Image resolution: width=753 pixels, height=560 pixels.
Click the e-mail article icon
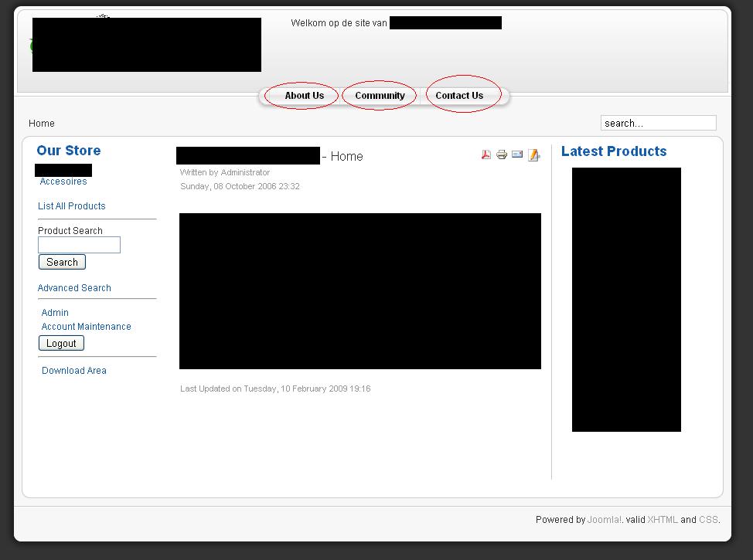pyautogui.click(x=517, y=154)
